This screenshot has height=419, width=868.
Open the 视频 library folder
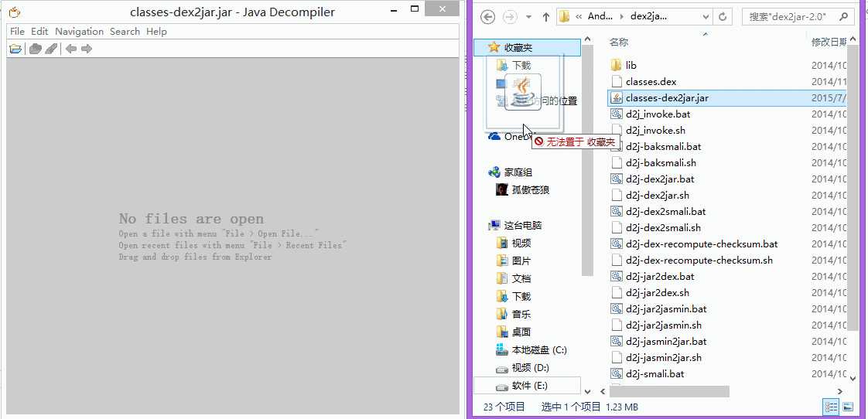(x=514, y=243)
